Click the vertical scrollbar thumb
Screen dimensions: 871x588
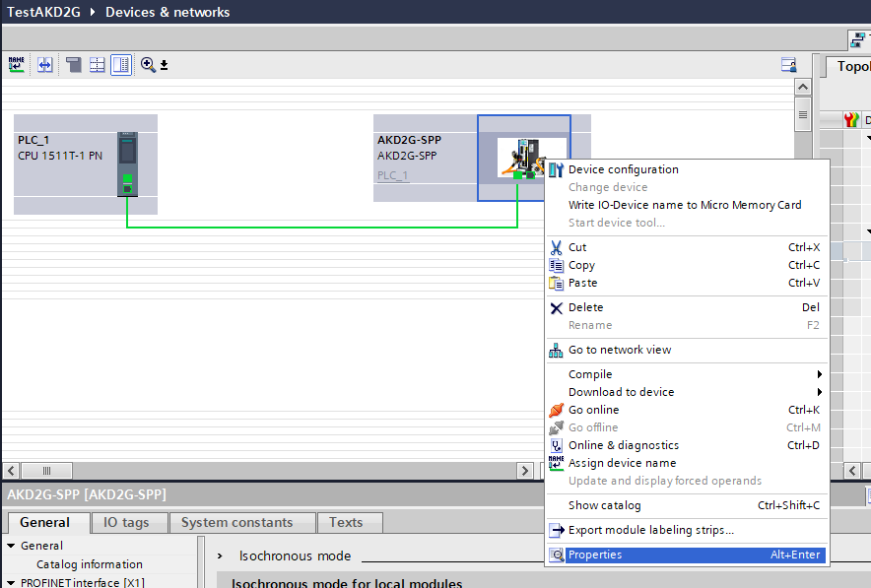803,114
